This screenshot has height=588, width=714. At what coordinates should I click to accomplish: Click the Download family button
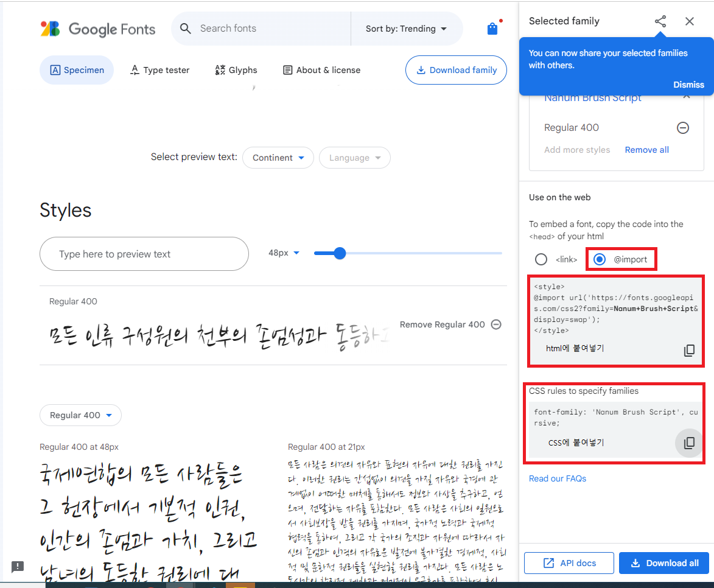tap(456, 70)
